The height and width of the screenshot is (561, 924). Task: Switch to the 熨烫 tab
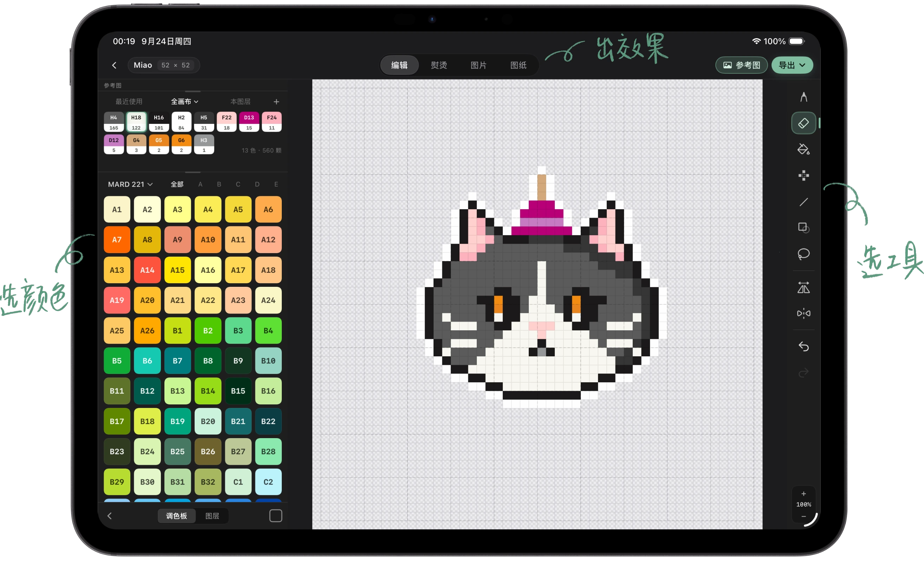point(439,65)
